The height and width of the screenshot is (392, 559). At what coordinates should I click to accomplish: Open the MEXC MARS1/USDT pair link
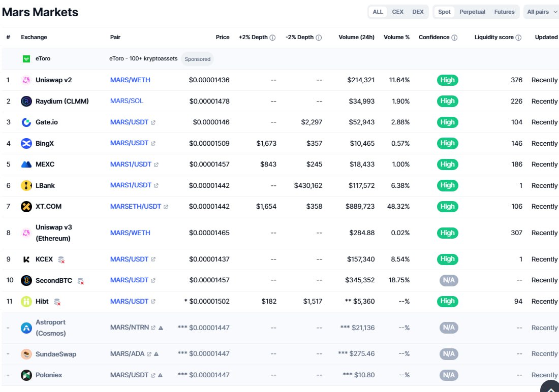point(131,165)
